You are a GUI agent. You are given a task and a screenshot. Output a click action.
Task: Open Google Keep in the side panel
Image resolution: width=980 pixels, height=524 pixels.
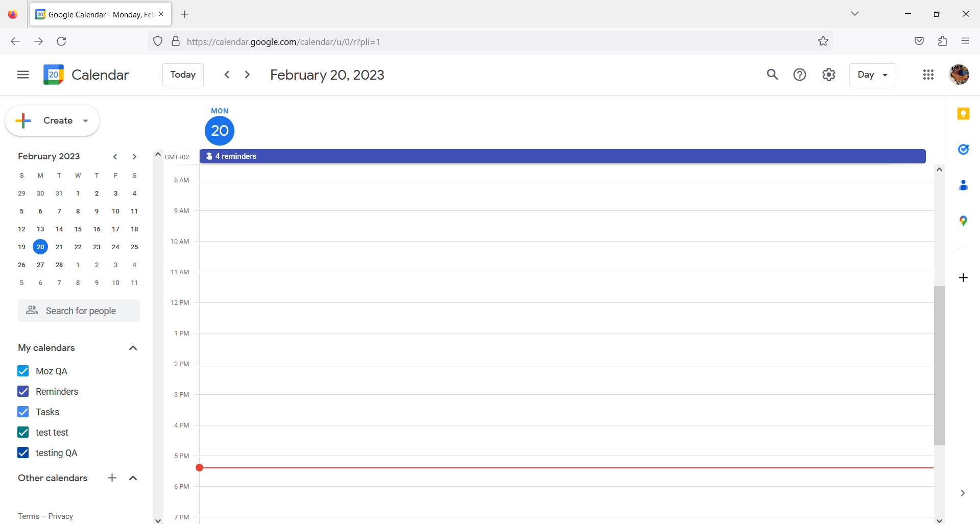(x=963, y=114)
